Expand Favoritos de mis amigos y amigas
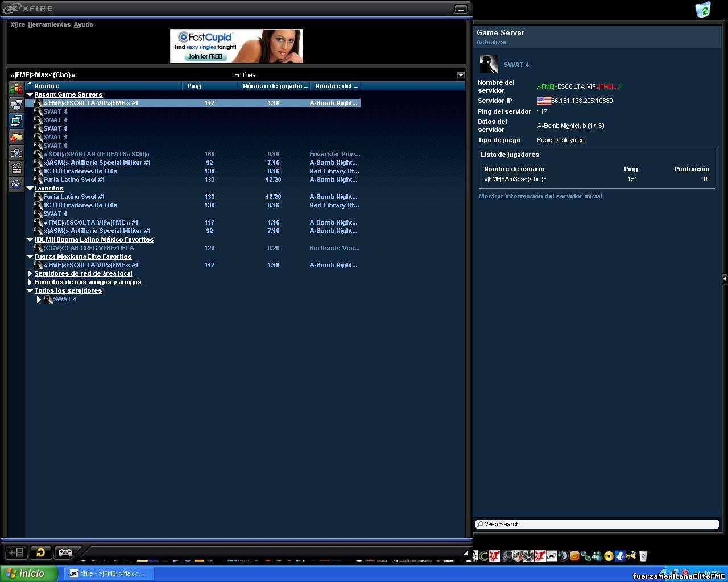The height and width of the screenshot is (582, 728). coord(30,282)
